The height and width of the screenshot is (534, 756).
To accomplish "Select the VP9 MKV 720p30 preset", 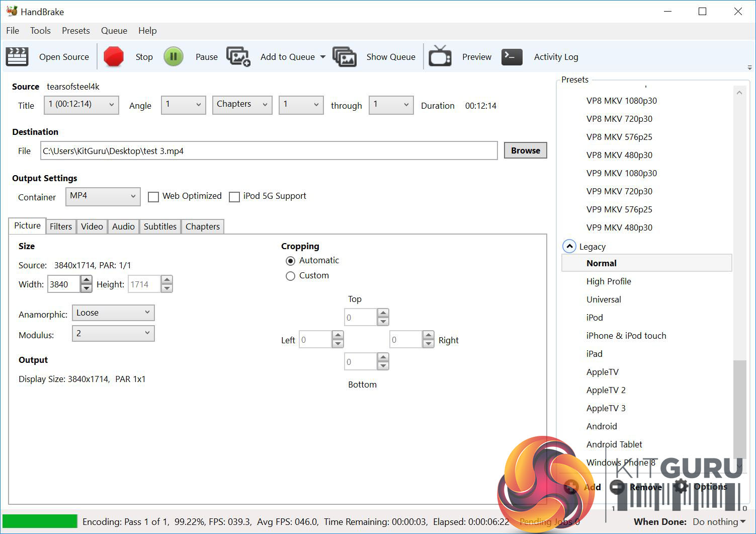I will (619, 191).
